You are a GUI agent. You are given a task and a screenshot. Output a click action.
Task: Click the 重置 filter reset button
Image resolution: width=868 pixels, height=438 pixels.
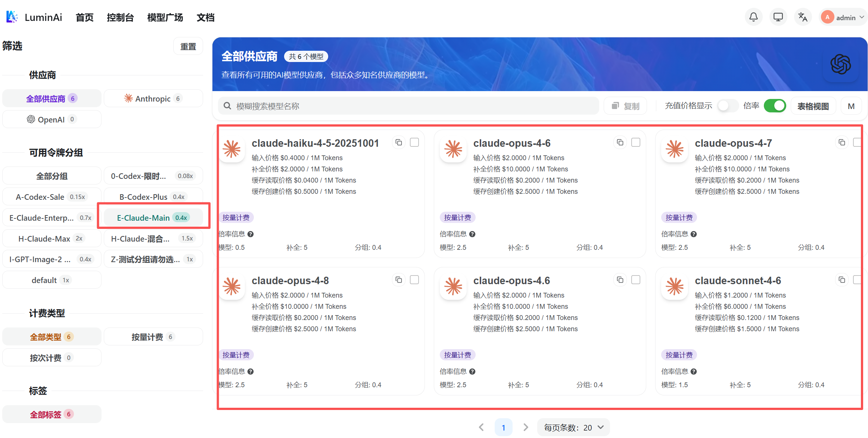[188, 47]
